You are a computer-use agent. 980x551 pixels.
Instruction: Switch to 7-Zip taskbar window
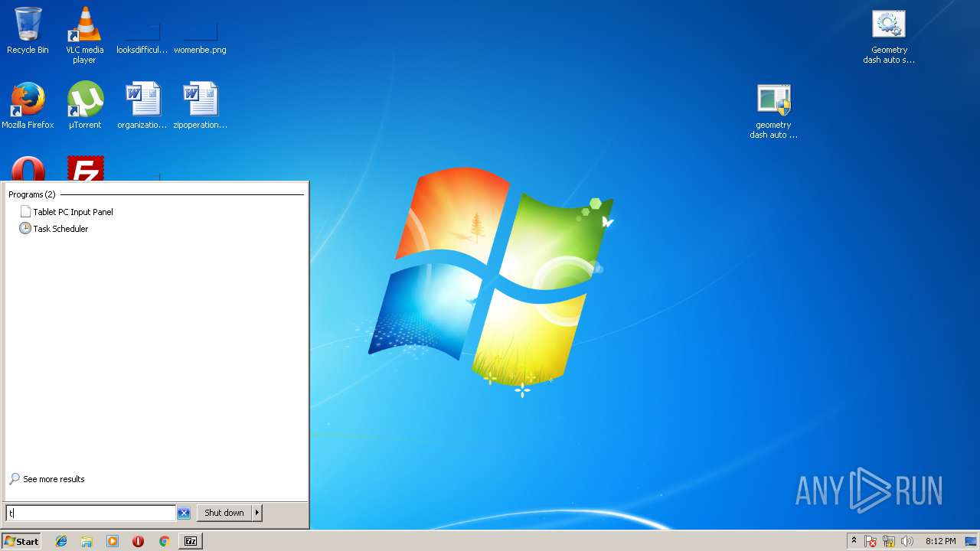(x=191, y=541)
